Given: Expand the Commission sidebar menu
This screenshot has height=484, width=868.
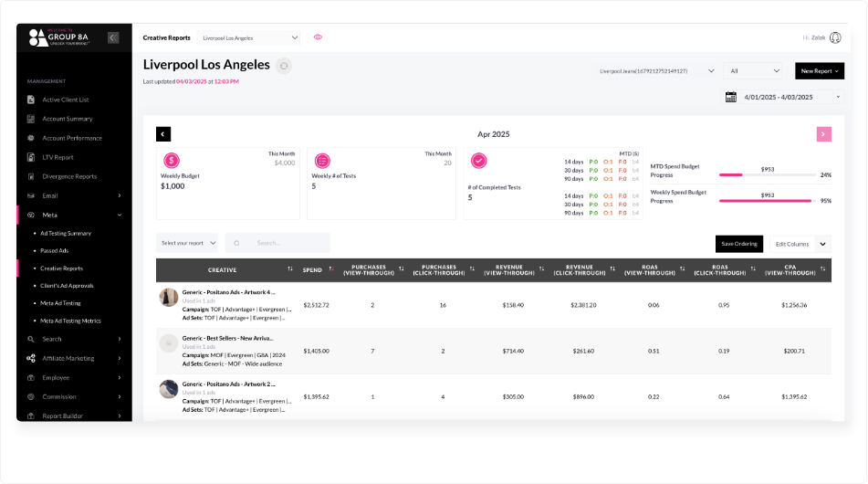Looking at the screenshot, I should [120, 396].
